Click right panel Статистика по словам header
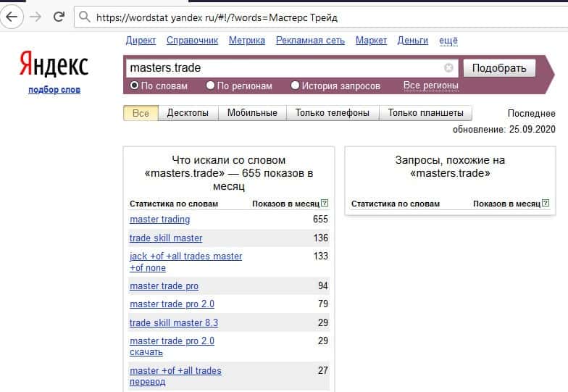 click(396, 204)
